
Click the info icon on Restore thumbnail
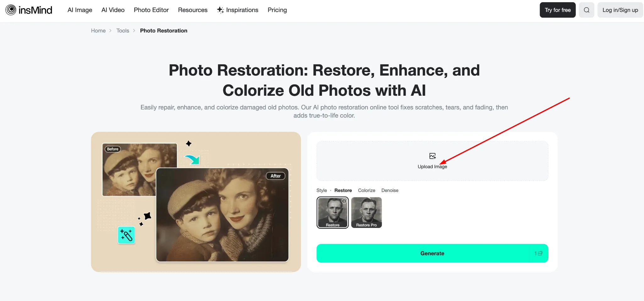click(344, 201)
